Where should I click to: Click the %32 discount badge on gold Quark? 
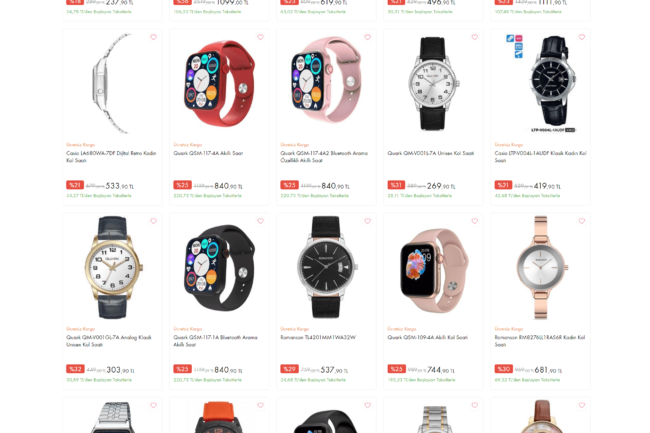tap(75, 369)
